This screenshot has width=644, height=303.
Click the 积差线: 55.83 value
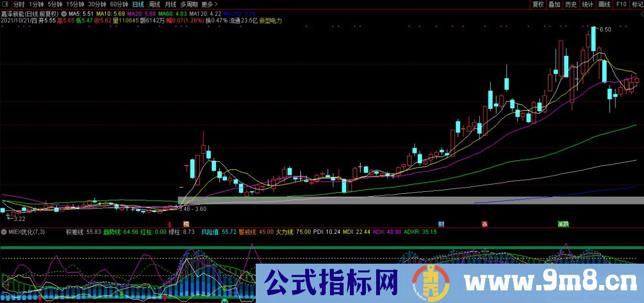[83, 232]
